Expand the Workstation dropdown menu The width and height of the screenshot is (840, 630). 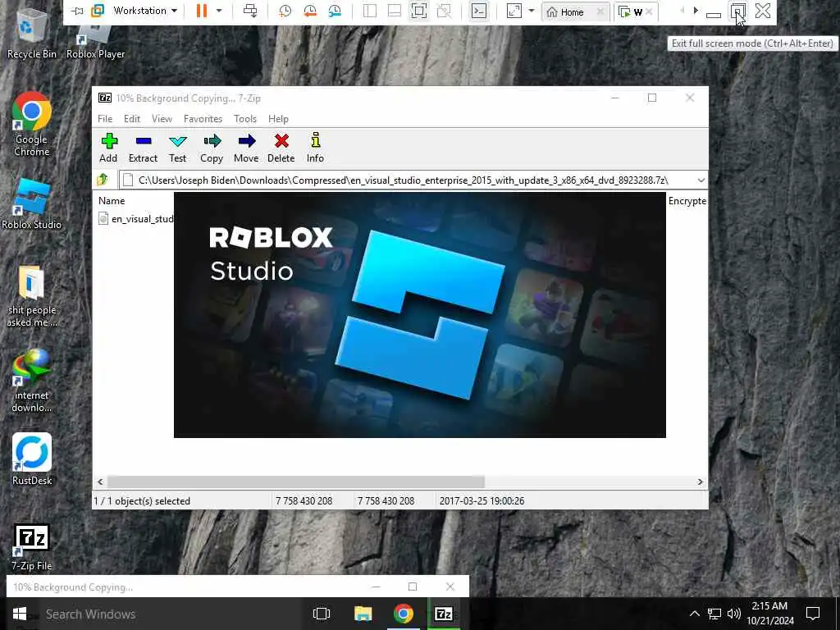click(144, 11)
